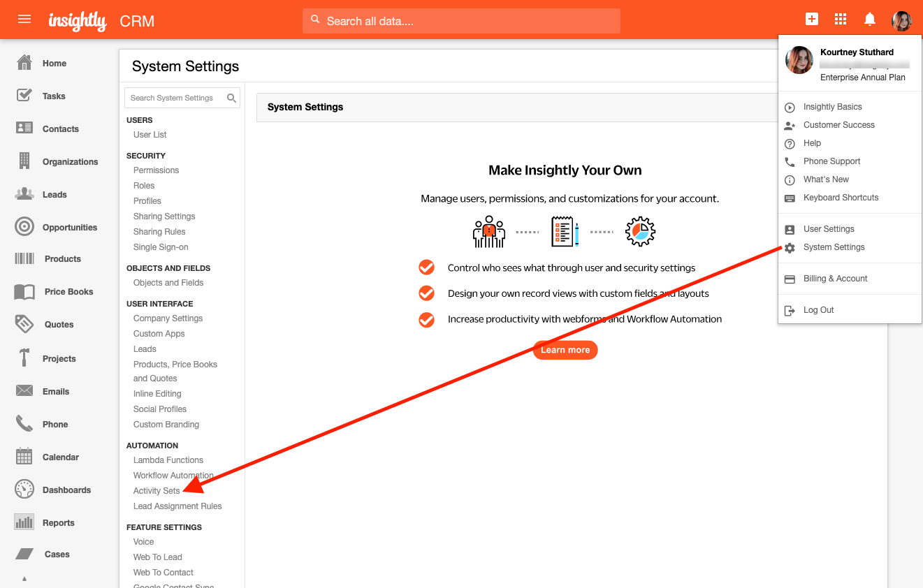Open Leads under User Interface settings
The image size is (923, 588).
click(145, 349)
